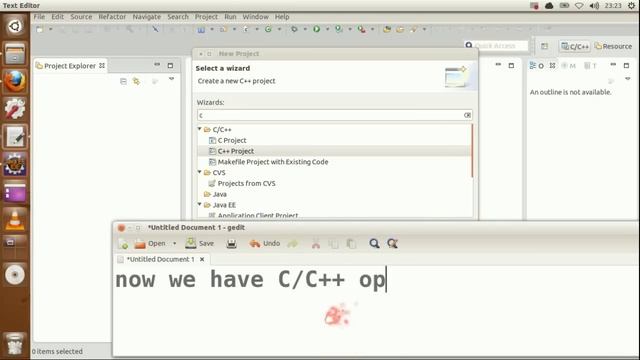This screenshot has width=640, height=360.
Task: Open the Source menu
Action: click(81, 17)
